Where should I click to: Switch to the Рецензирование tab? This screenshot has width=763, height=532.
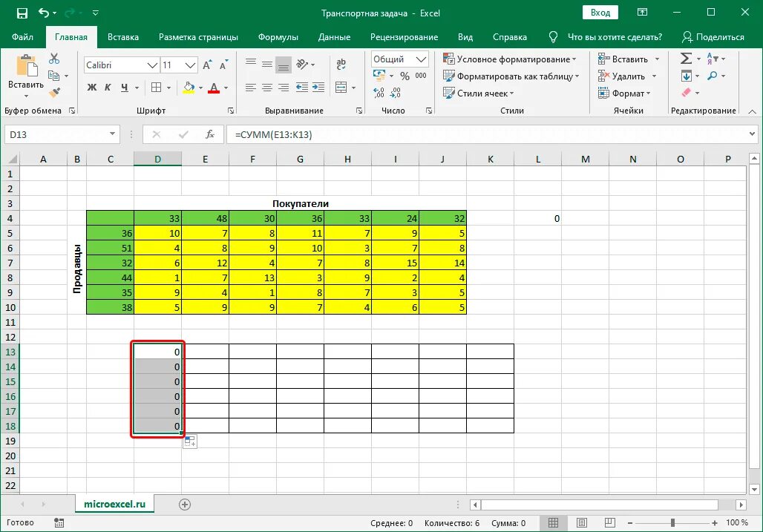click(x=404, y=37)
